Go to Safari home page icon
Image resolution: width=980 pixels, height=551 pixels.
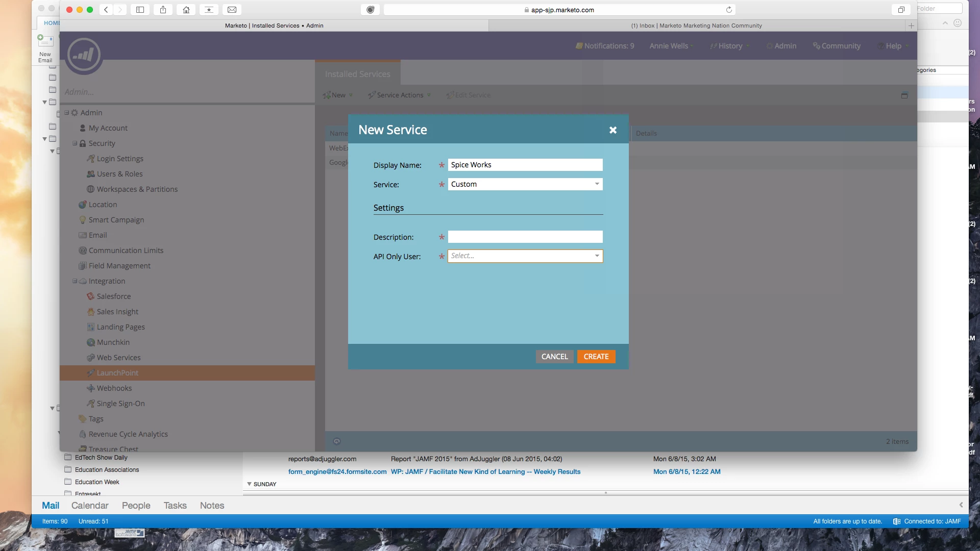186,10
